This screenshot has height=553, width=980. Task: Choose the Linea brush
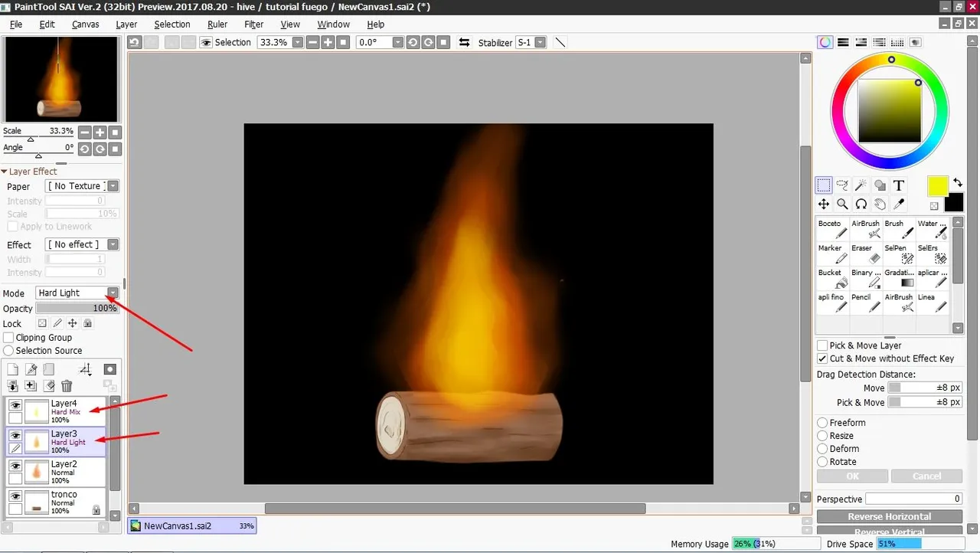click(933, 303)
